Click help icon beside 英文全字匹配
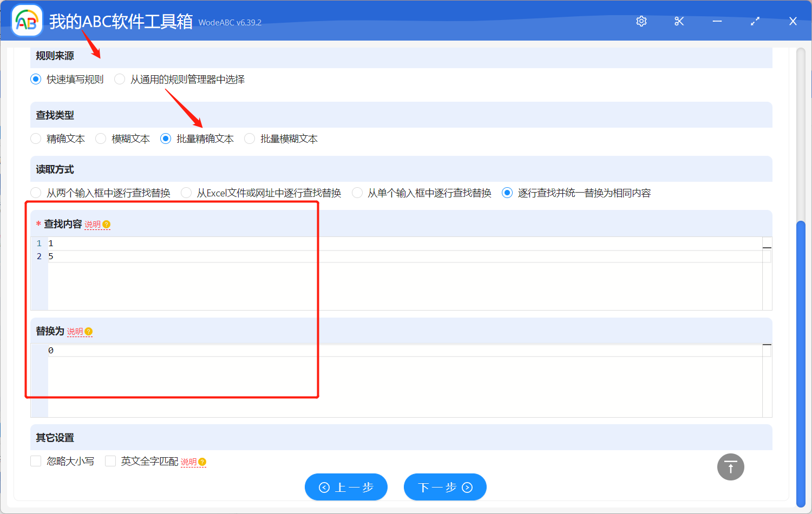Screen dimensions: 812x514 [202, 462]
